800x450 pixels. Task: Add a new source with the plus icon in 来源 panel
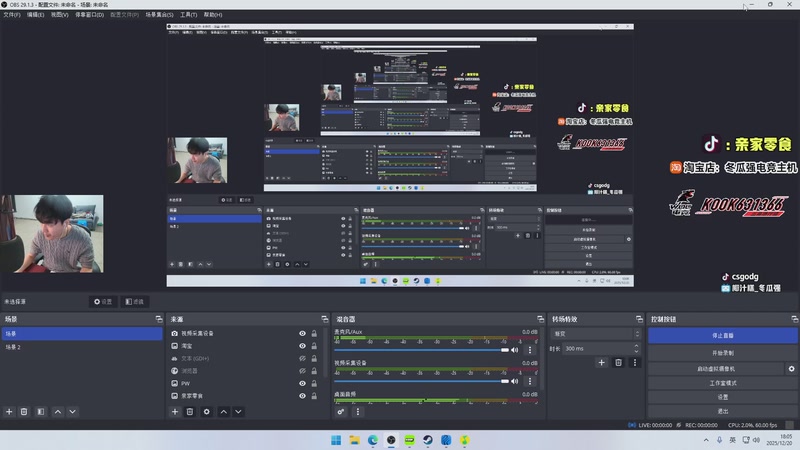(175, 412)
